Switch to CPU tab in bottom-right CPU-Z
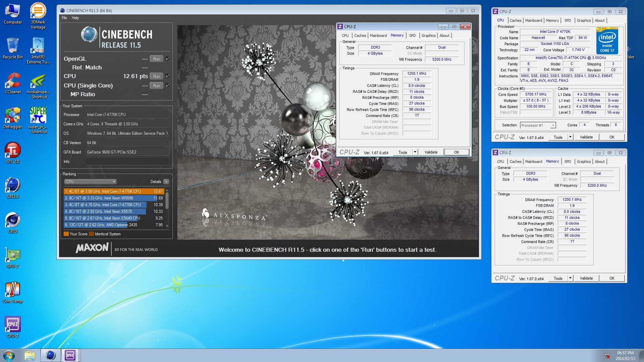This screenshot has height=362, width=644. pyautogui.click(x=500, y=162)
